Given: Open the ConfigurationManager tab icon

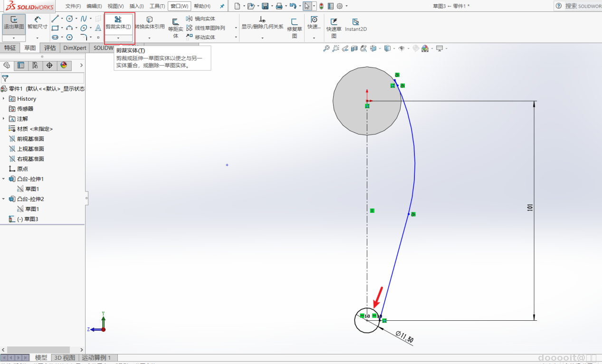Looking at the screenshot, I should pyautogui.click(x=35, y=66).
